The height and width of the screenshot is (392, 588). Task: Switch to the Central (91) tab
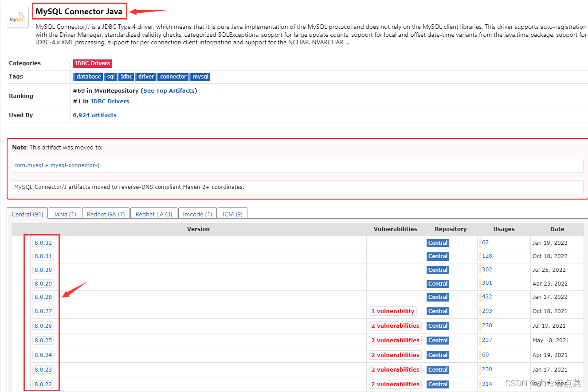[x=27, y=214]
